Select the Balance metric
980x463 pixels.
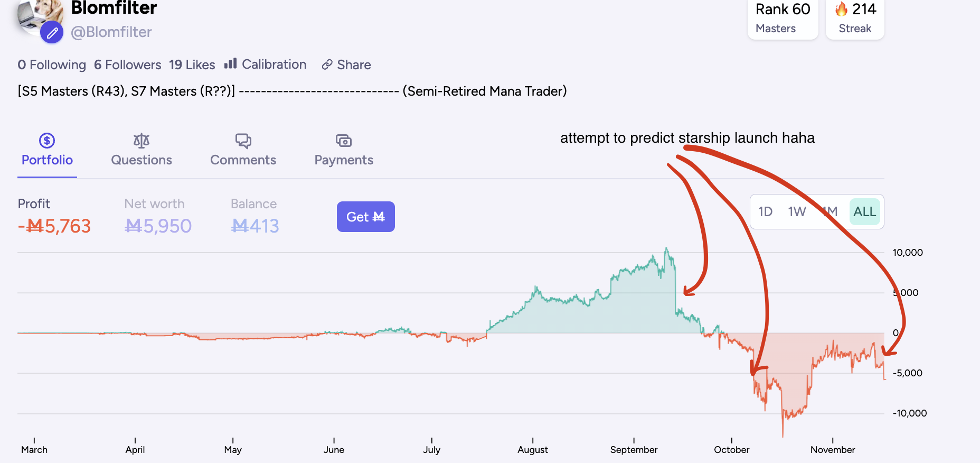point(255,217)
